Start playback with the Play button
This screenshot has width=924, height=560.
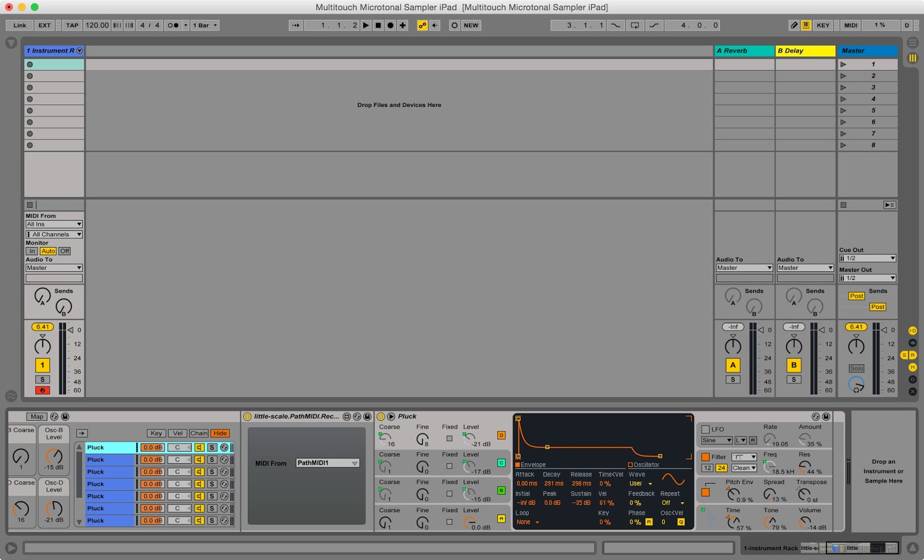point(366,25)
